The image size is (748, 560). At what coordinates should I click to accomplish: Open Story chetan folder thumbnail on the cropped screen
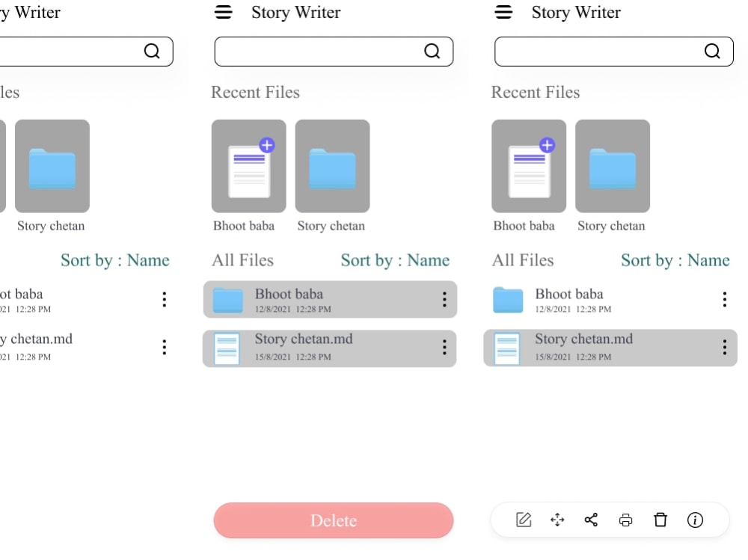(52, 166)
